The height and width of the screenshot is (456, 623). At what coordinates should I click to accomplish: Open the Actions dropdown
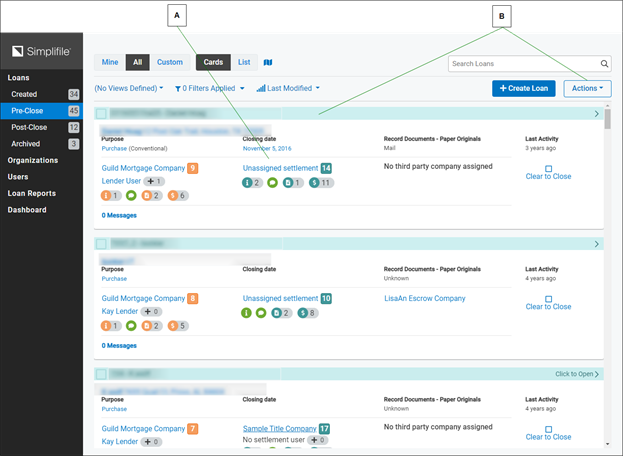587,88
